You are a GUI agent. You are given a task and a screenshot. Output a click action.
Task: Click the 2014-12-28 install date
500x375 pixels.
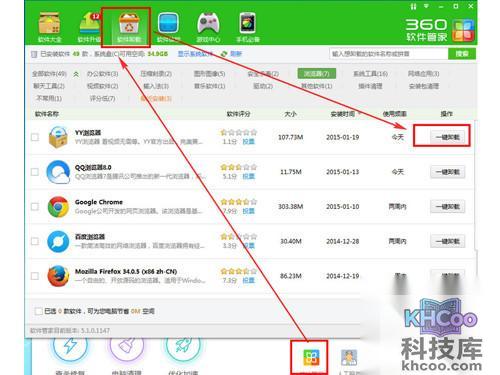(x=343, y=241)
